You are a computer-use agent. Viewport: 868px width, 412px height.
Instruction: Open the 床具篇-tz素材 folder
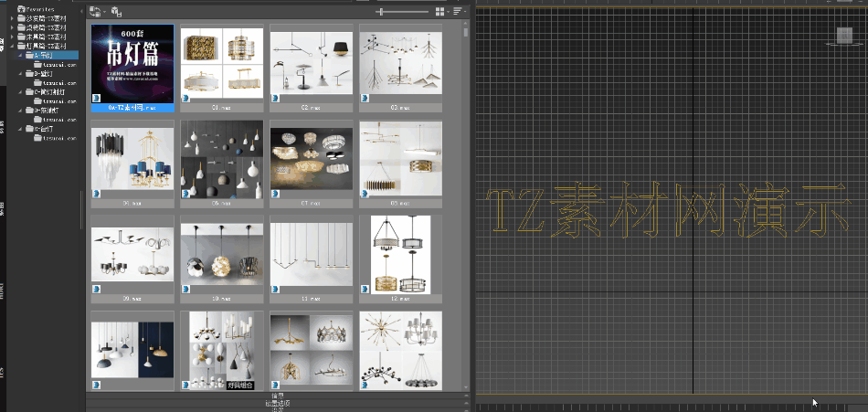coord(45,36)
